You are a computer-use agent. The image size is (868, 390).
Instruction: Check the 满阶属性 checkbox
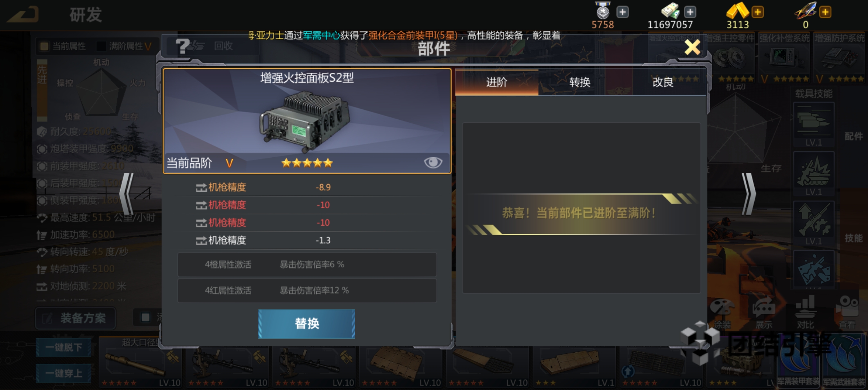(x=101, y=46)
